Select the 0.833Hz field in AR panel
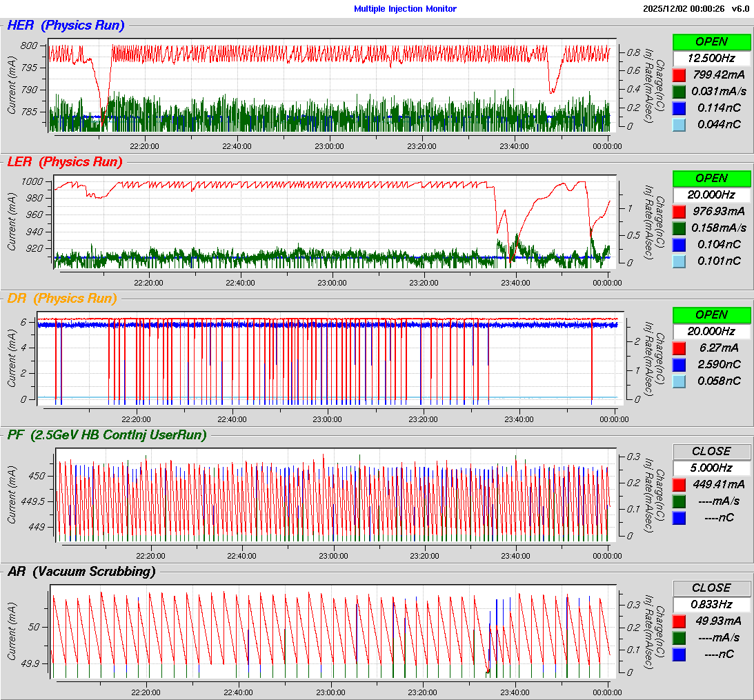Screen dimensions: 754x700 click(x=711, y=604)
